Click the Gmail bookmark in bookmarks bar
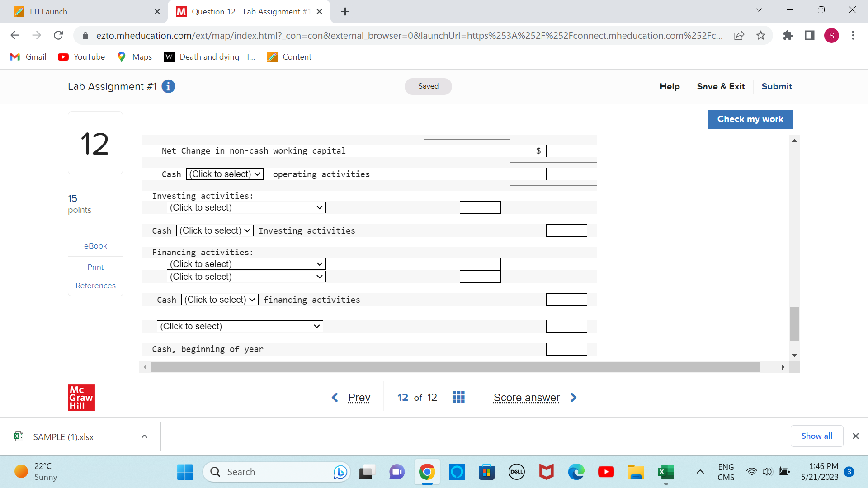The height and width of the screenshot is (488, 868). pos(28,56)
